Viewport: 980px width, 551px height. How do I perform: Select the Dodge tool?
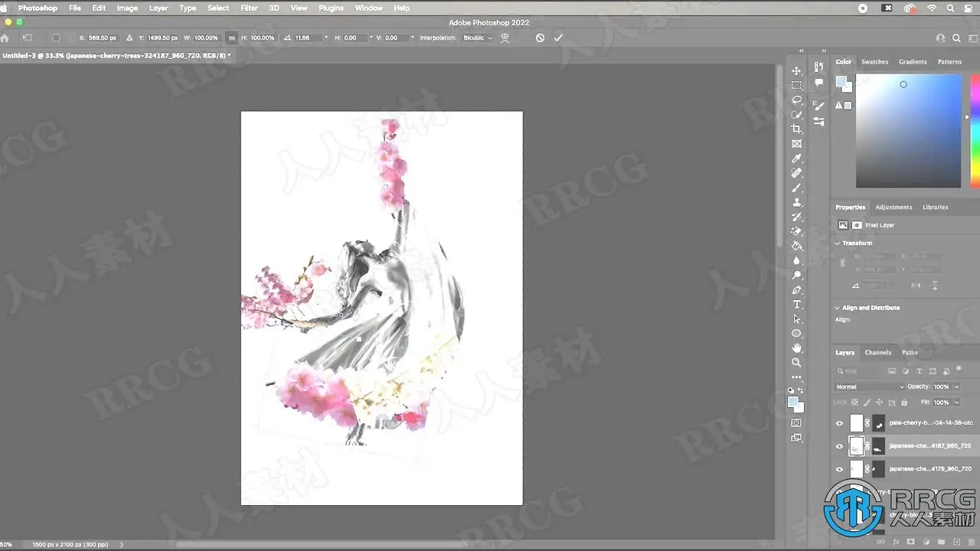tap(797, 275)
